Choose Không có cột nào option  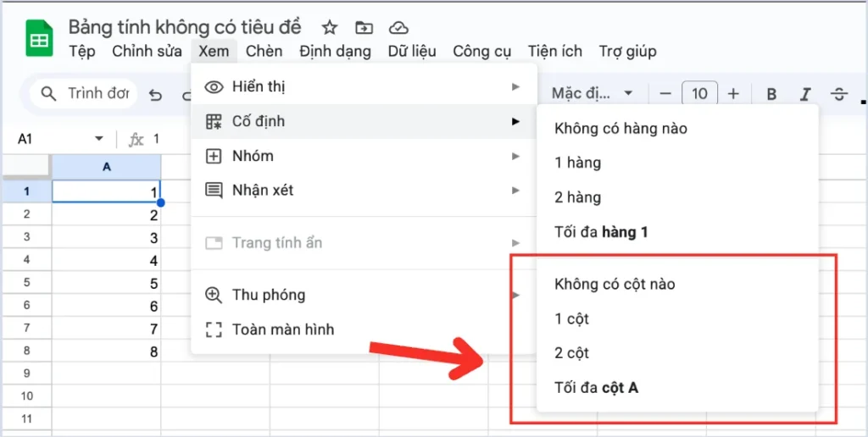(x=677, y=285)
